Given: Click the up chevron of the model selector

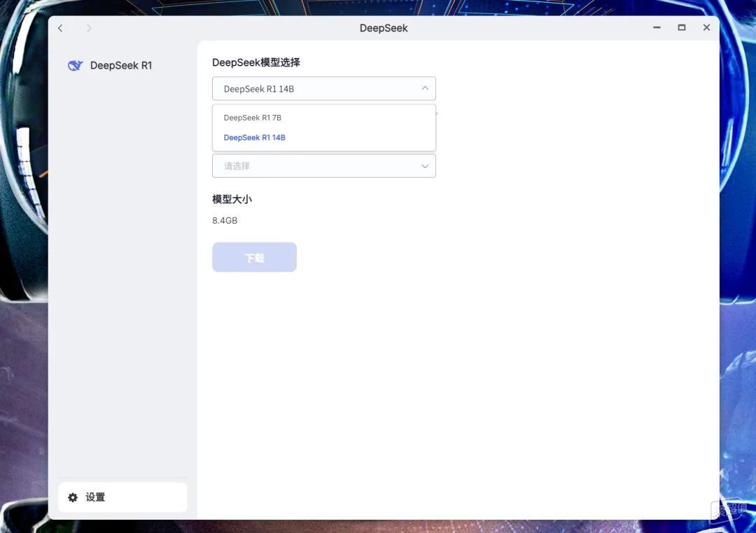Looking at the screenshot, I should 425,88.
